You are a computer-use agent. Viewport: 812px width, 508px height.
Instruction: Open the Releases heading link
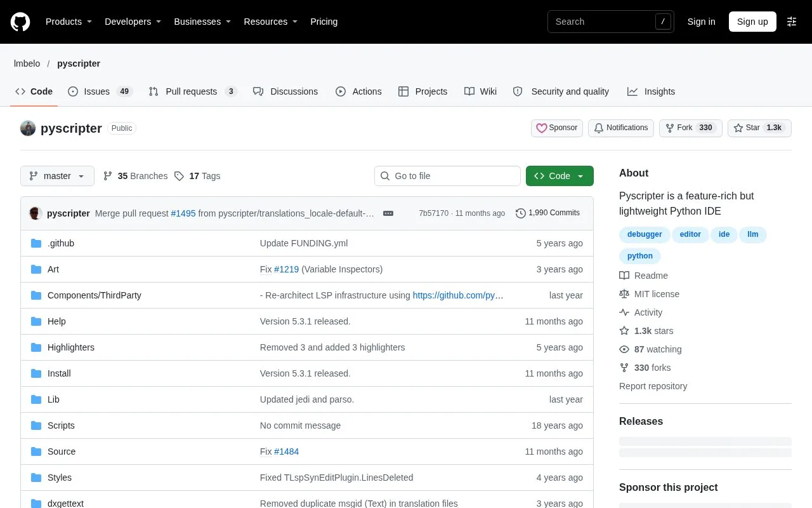tap(641, 421)
